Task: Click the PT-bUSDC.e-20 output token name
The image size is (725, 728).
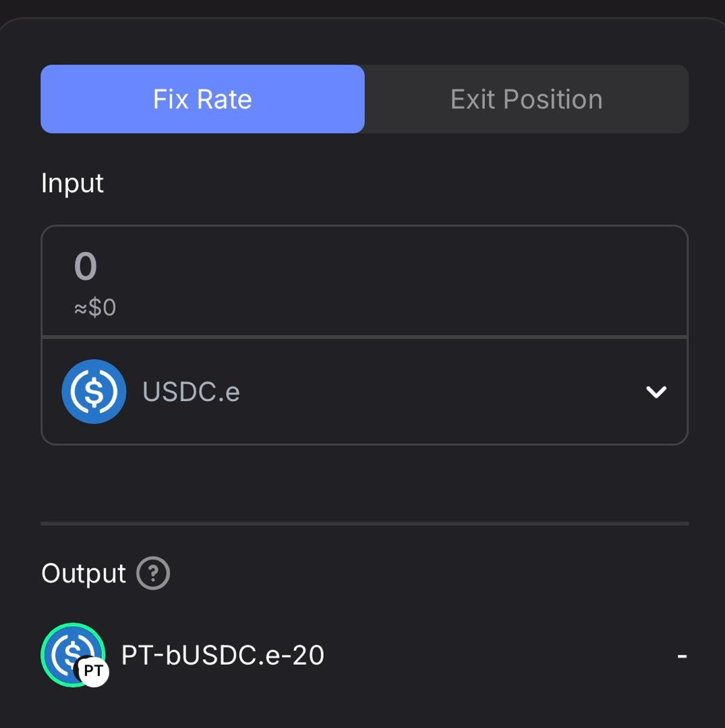Action: [x=223, y=655]
